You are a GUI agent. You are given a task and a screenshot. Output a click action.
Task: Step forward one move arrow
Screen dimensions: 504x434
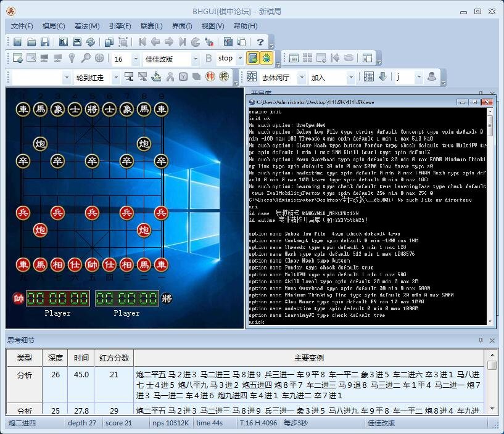click(169, 42)
